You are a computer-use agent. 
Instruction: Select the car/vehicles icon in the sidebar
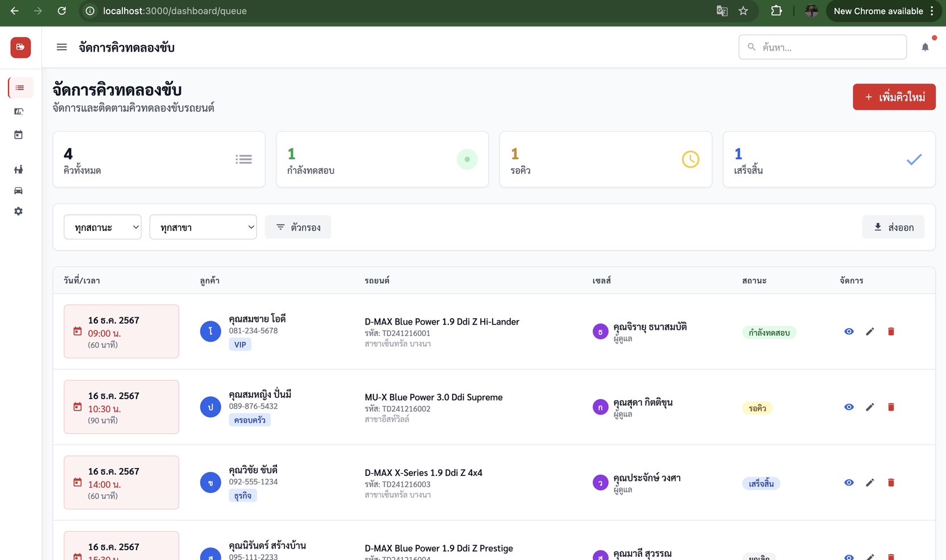[19, 191]
